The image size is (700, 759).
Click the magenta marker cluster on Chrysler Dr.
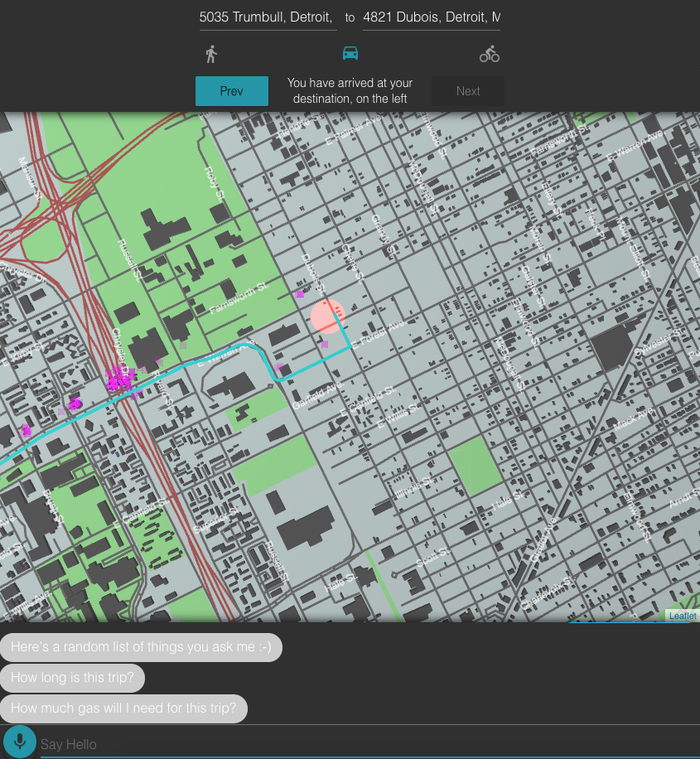(119, 380)
